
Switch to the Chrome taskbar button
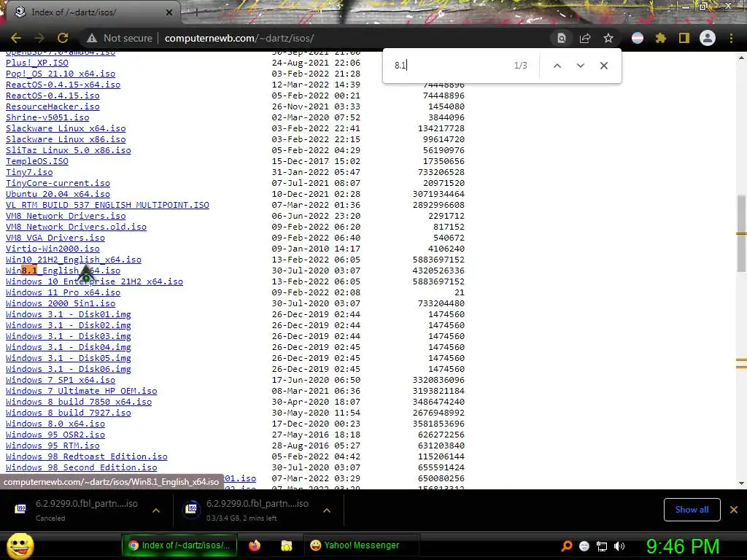[x=179, y=545]
